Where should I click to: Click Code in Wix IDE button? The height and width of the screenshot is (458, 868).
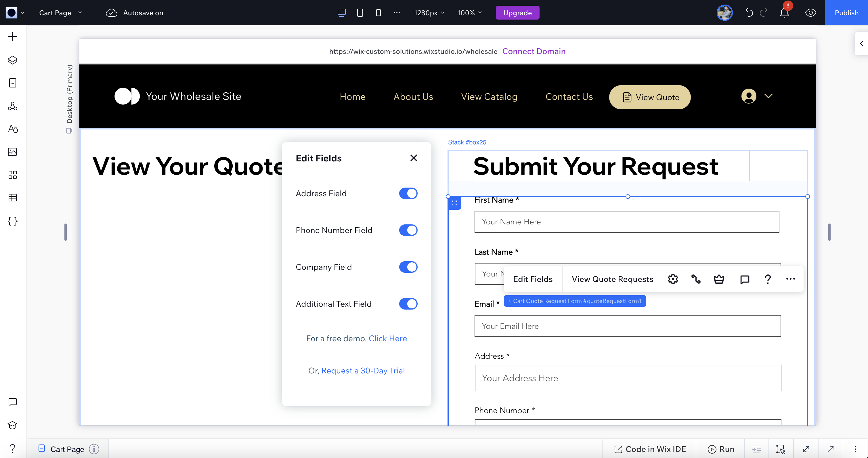650,449
